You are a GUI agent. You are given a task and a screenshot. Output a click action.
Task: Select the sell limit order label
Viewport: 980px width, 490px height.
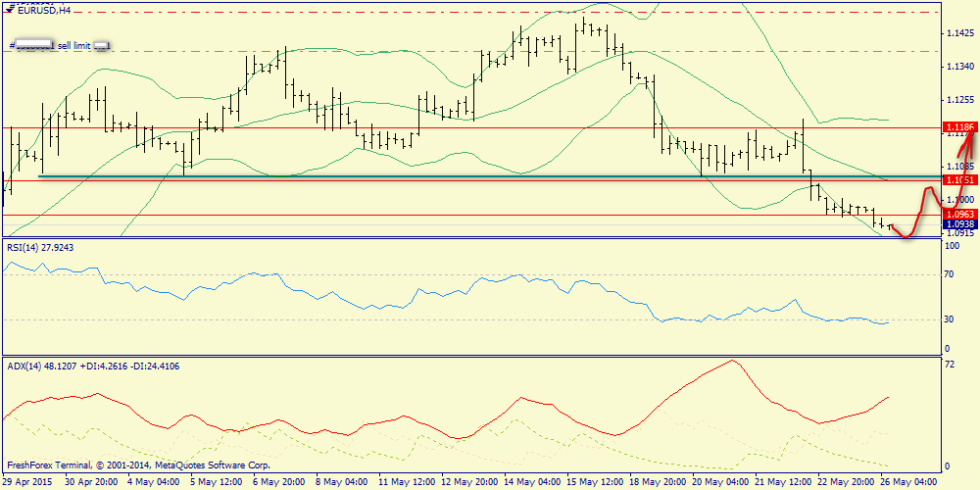pos(60,46)
